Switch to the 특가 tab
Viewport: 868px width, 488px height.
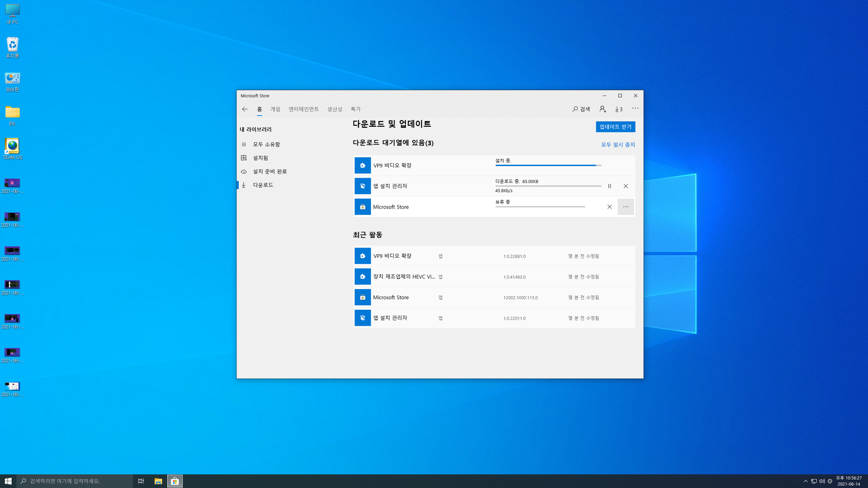pos(356,109)
